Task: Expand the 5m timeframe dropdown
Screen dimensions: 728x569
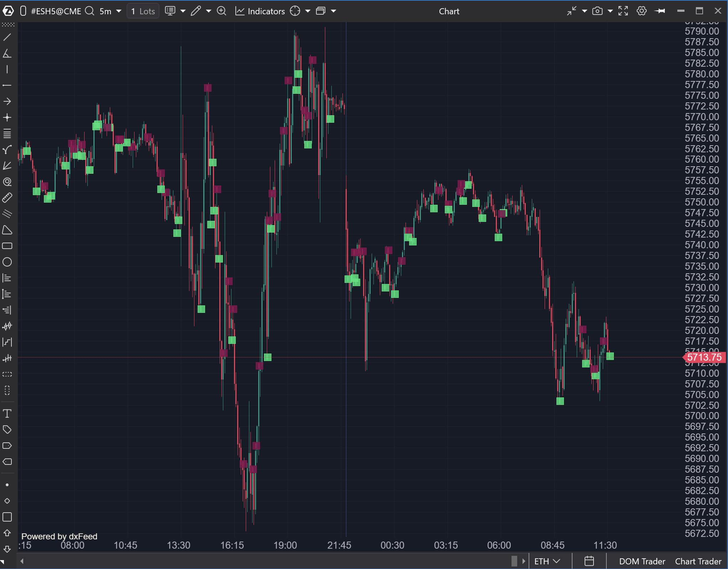Action: coord(119,11)
